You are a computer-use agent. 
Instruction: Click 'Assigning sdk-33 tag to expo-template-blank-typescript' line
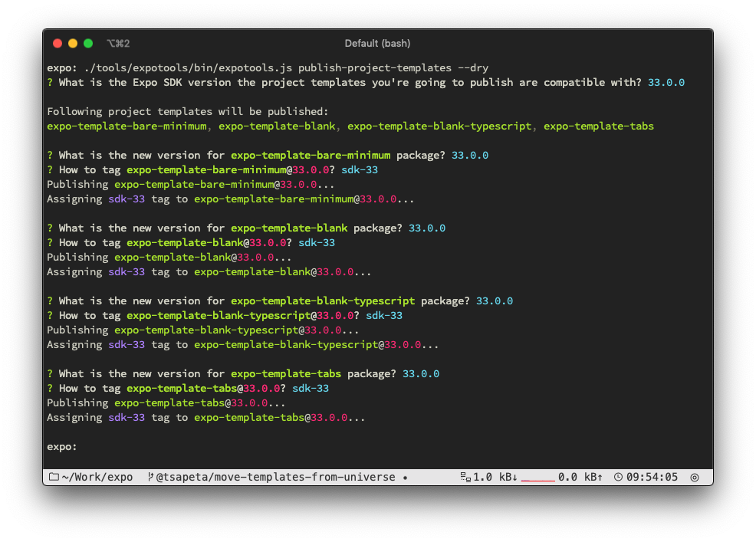point(242,345)
